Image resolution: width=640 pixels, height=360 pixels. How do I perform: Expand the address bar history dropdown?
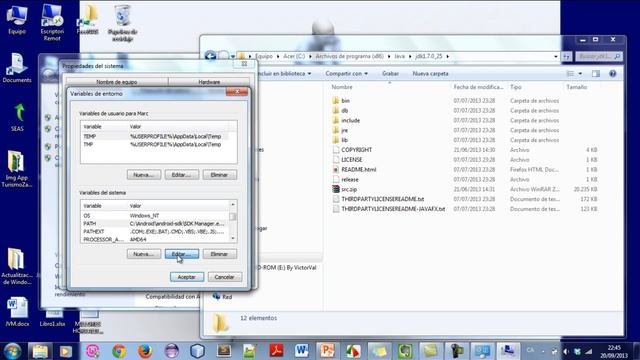[556, 56]
